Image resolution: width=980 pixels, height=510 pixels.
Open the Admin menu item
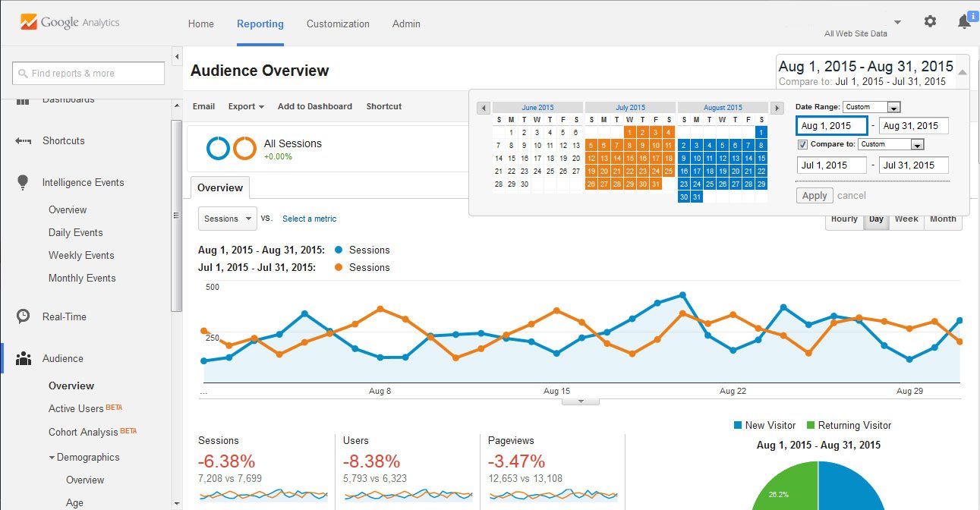(x=406, y=24)
